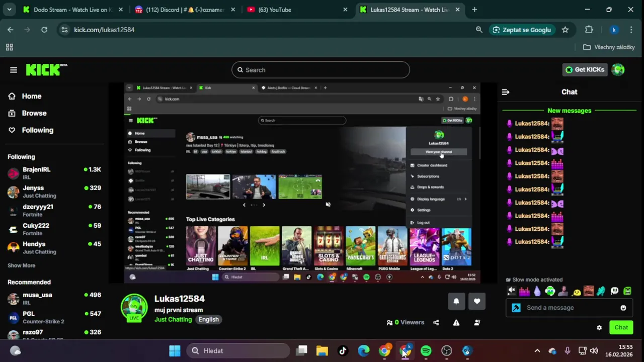Expand Show More under Following
The image size is (644, 362).
[21, 265]
